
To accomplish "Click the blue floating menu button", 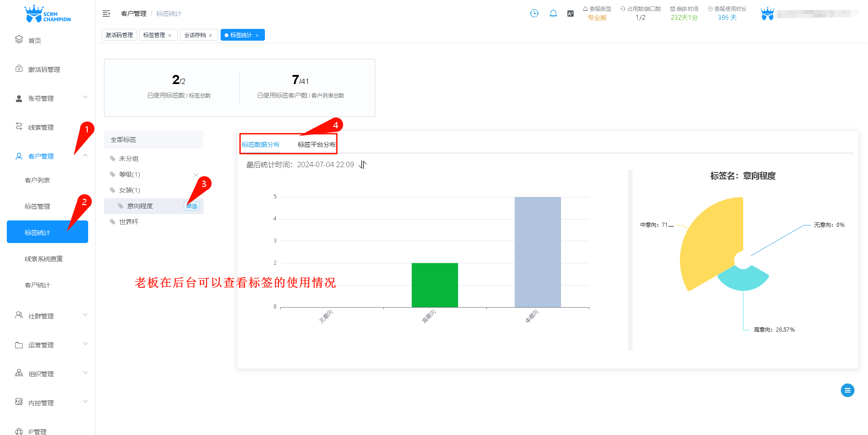I will point(847,390).
